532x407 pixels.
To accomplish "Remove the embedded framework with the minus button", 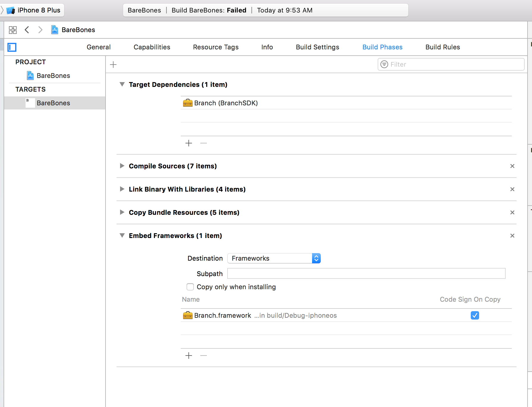I will point(204,356).
